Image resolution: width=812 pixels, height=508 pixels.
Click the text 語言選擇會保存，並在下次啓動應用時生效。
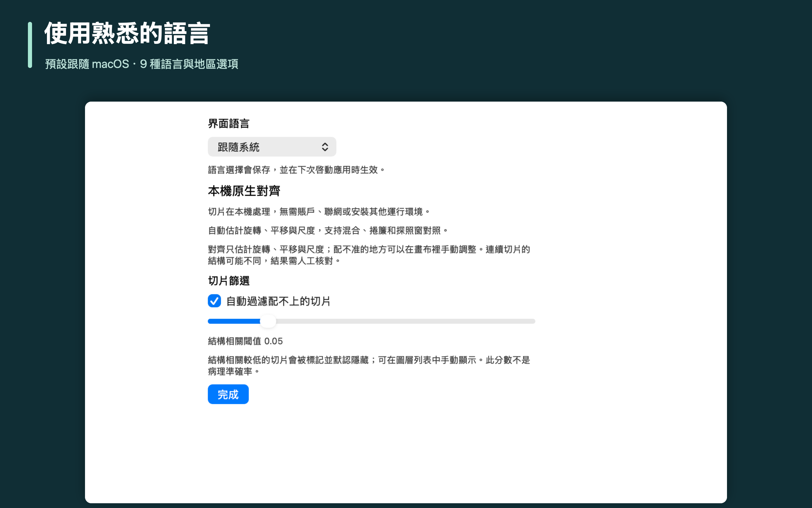pyautogui.click(x=296, y=170)
